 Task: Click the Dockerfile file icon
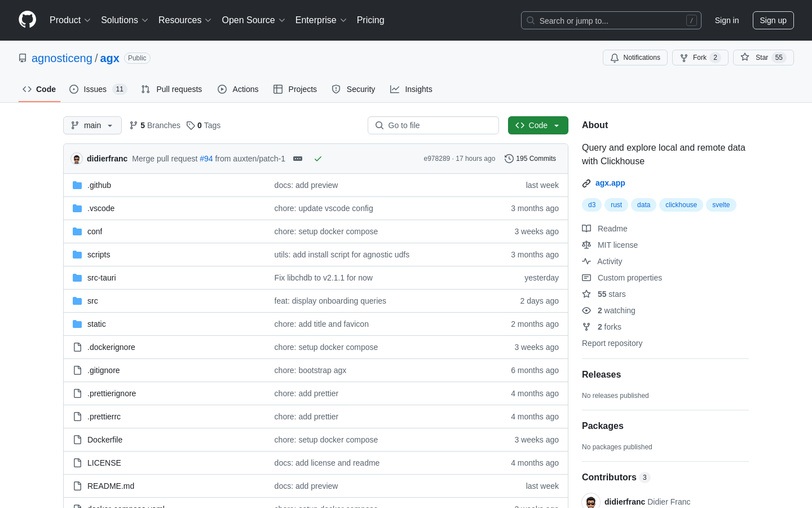point(77,440)
